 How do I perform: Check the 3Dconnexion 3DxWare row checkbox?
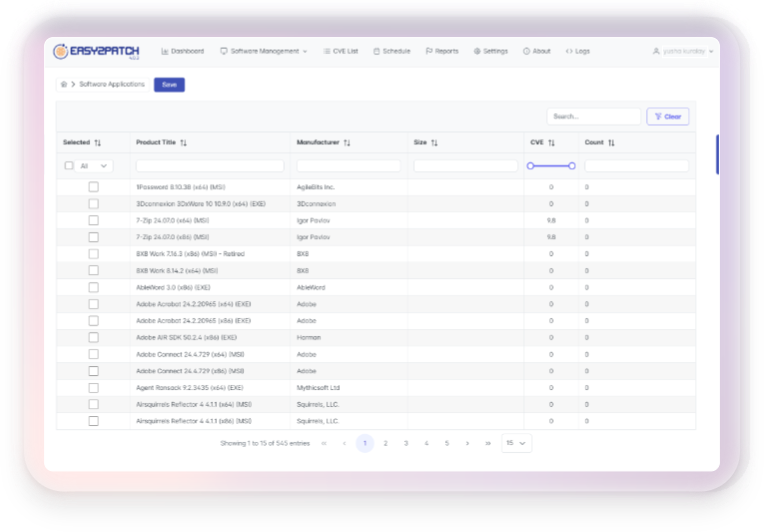94,204
